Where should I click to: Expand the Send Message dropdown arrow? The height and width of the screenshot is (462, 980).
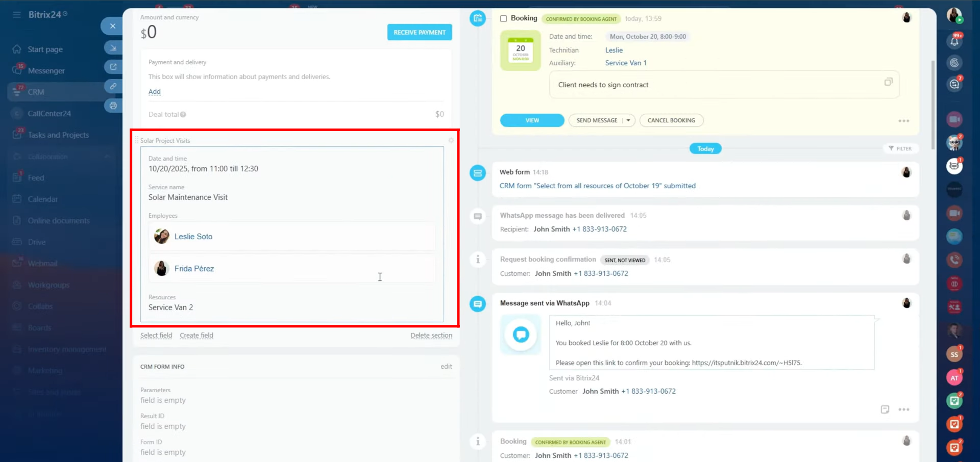pyautogui.click(x=628, y=120)
